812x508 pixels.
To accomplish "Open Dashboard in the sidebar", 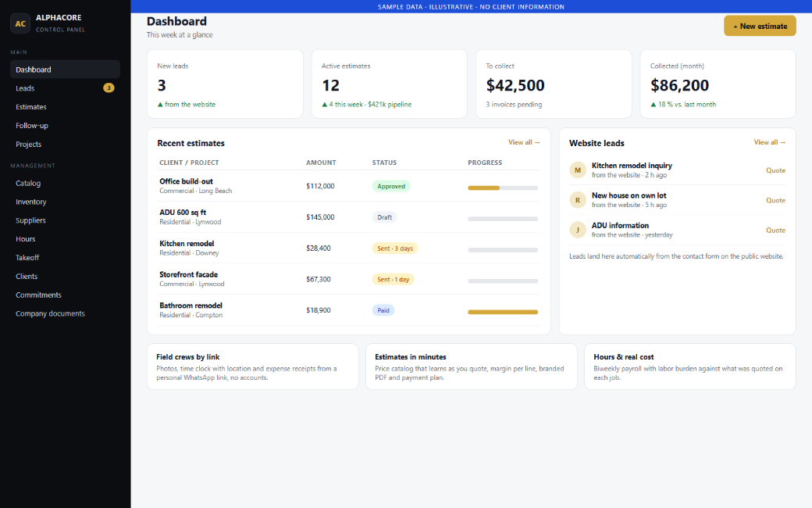I will (66, 70).
